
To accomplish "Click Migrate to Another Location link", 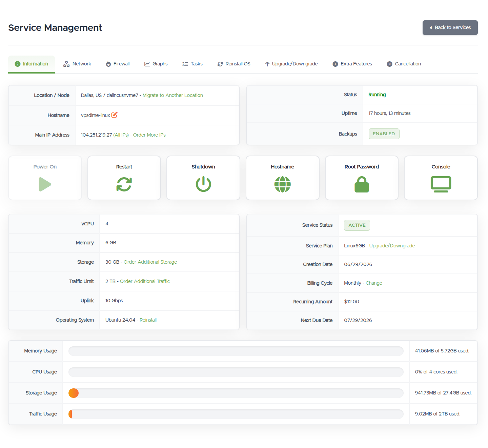I will point(172,95).
